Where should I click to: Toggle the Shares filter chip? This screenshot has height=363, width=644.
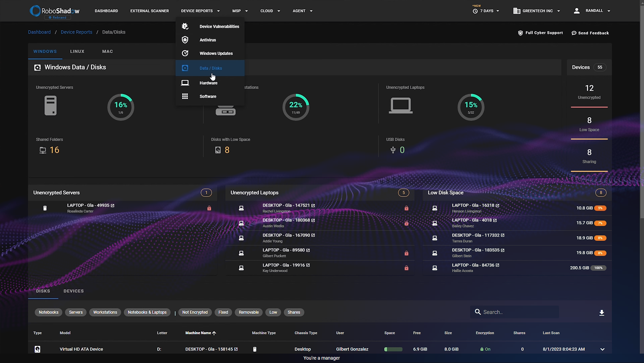click(x=294, y=312)
